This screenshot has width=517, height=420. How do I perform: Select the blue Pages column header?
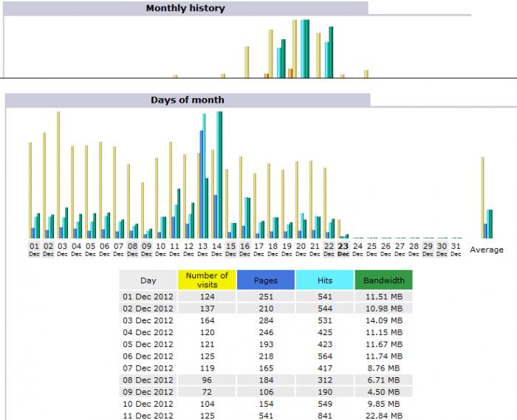(x=266, y=280)
